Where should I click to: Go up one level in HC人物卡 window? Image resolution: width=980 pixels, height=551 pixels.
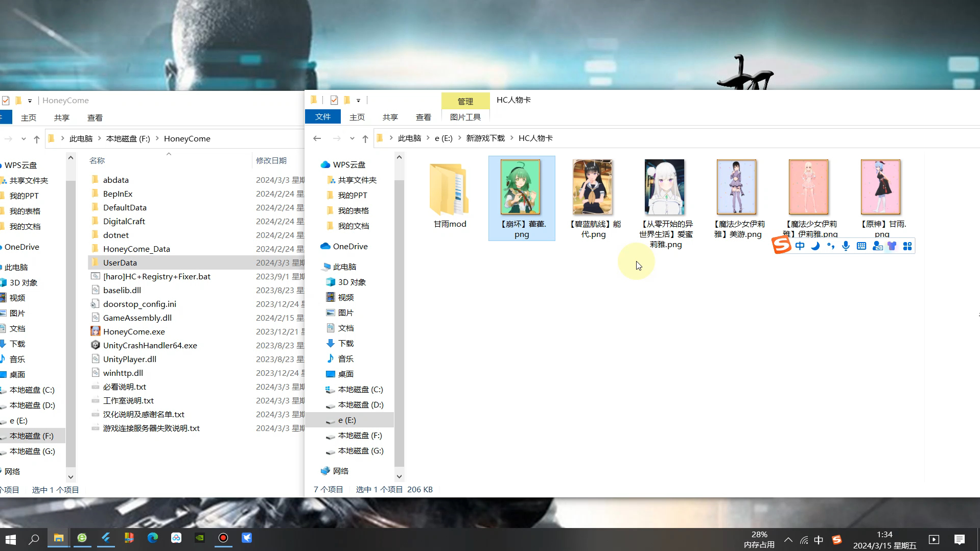(365, 138)
